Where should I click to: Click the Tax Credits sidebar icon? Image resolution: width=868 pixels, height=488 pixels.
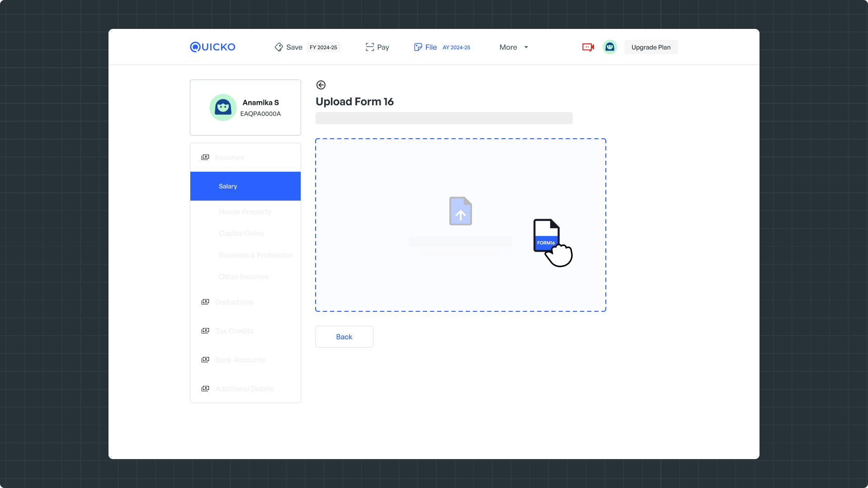(205, 331)
